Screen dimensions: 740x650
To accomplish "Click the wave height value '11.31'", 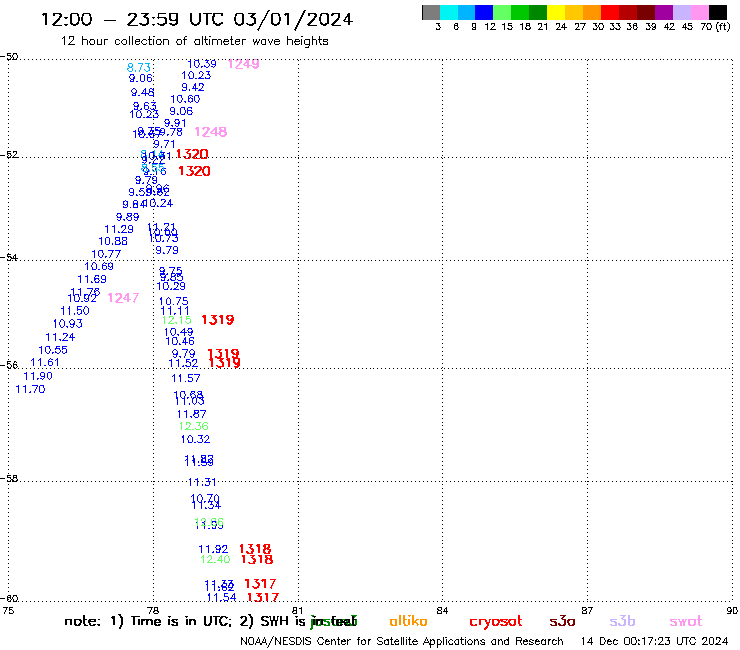I will click(x=202, y=482).
